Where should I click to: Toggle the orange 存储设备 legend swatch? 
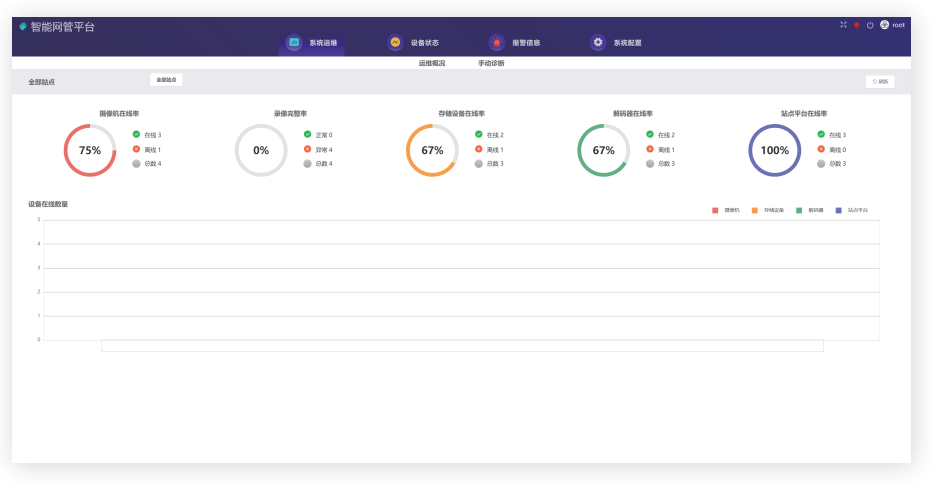(755, 210)
